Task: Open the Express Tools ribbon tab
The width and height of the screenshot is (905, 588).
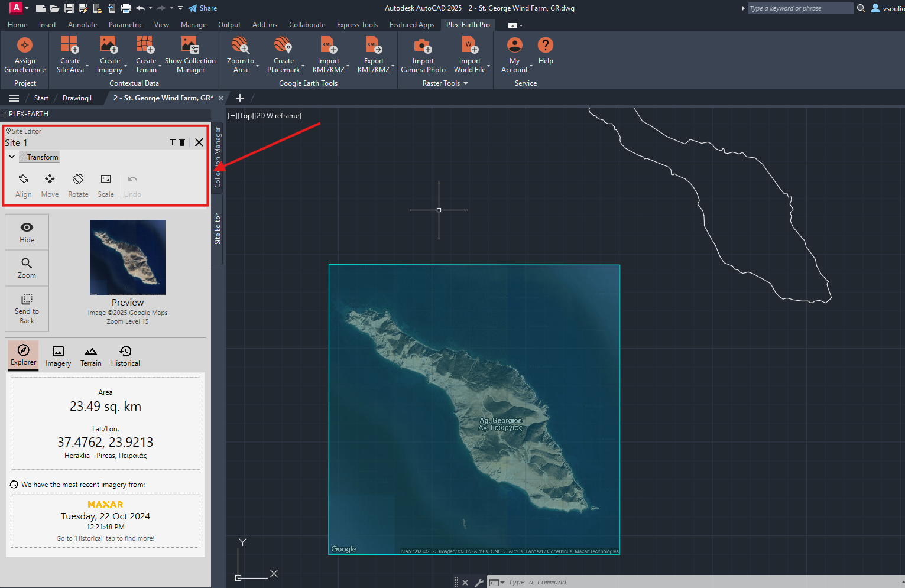Action: click(357, 25)
